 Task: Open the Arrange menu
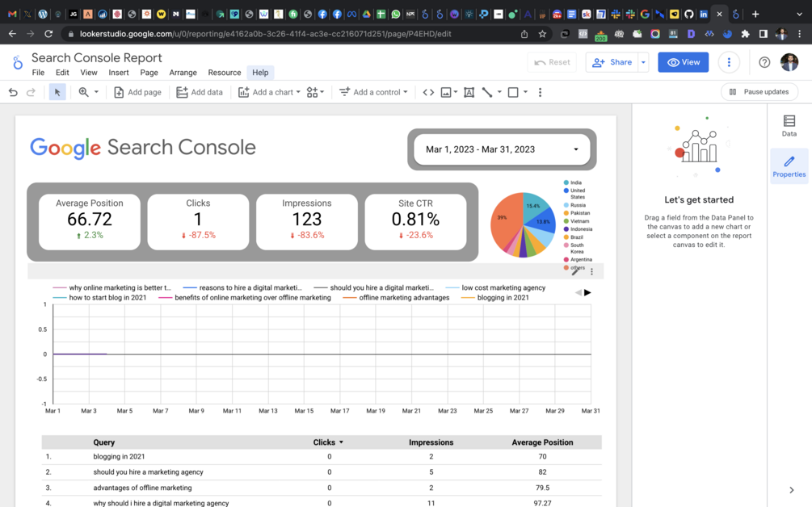point(183,73)
